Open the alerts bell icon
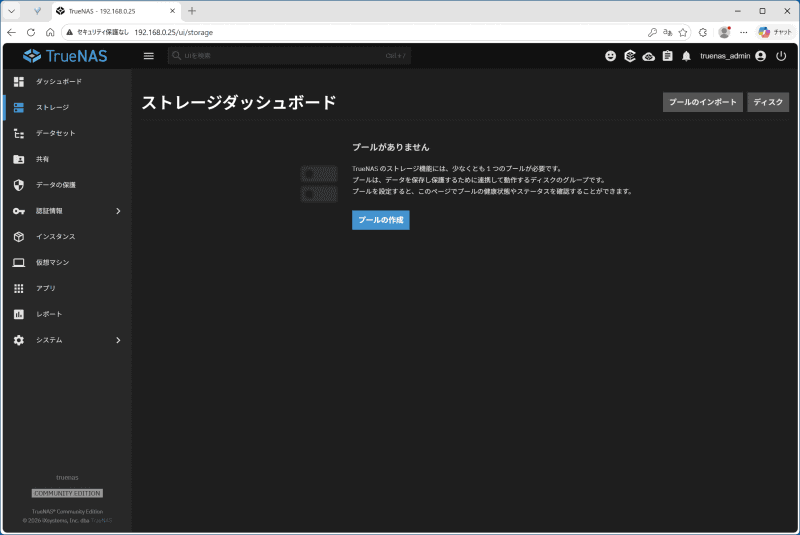 tap(686, 56)
